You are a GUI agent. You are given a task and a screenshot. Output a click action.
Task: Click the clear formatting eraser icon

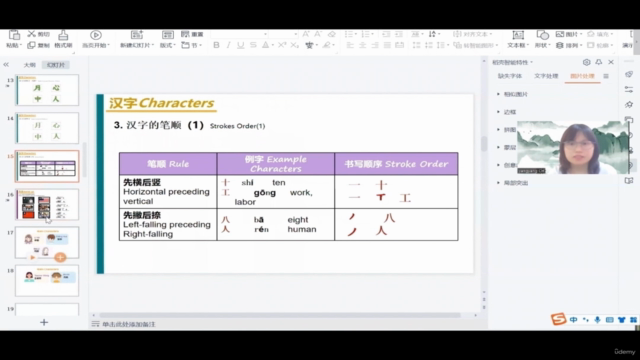pos(331,34)
